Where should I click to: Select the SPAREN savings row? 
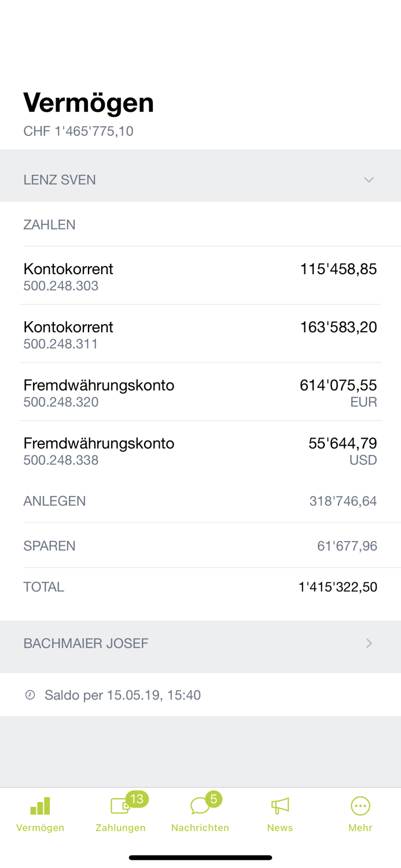tap(200, 545)
